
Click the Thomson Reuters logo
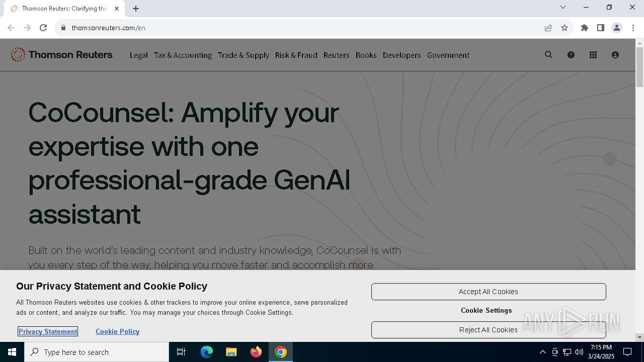pos(61,55)
